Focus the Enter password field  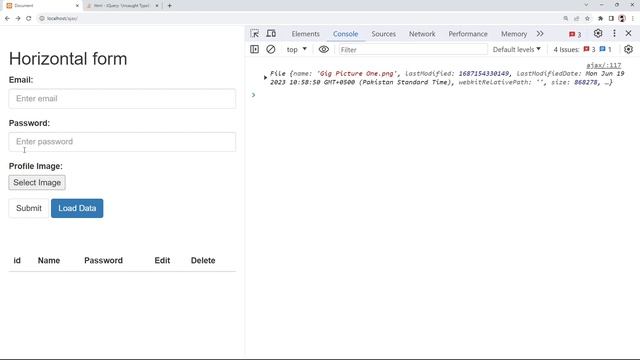122,142
